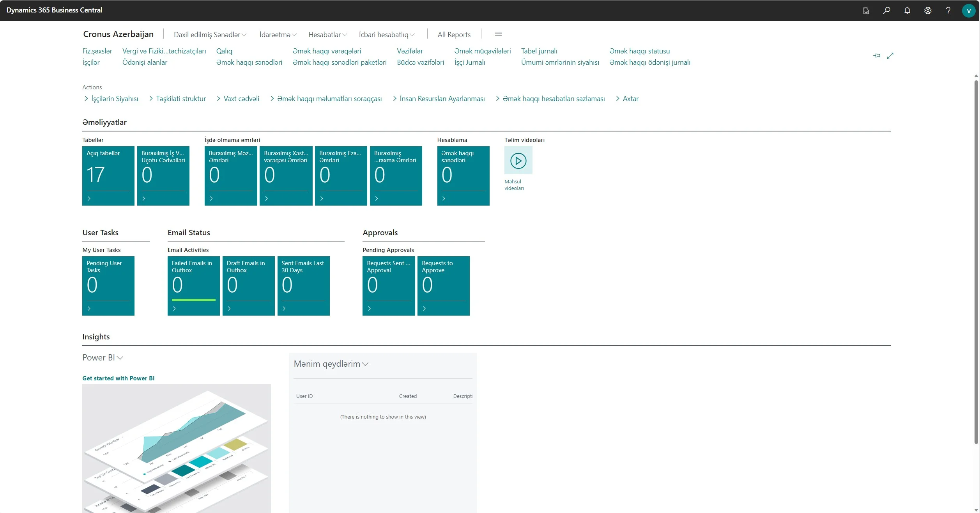Viewport: 980px width, 513px height.
Task: Click the expand page diagonal arrow icon
Action: click(x=890, y=56)
